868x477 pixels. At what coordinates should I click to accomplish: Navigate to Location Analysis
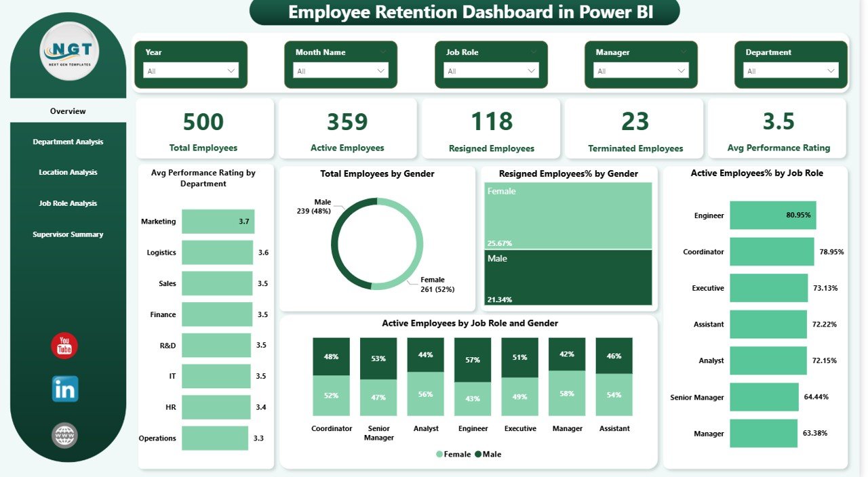click(x=68, y=172)
